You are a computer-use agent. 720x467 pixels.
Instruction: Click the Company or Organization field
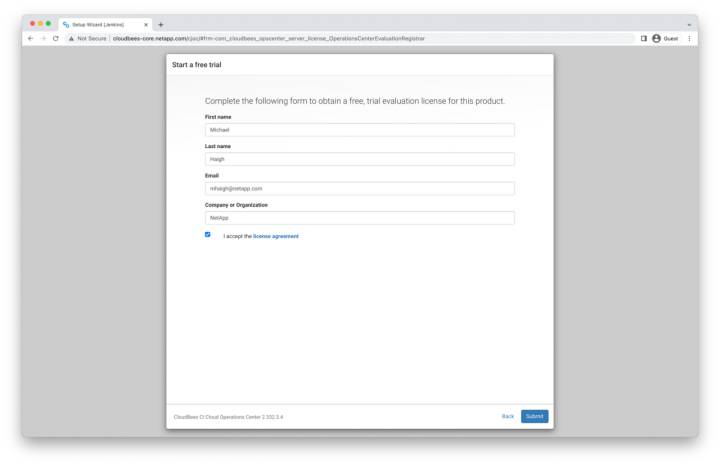point(359,217)
